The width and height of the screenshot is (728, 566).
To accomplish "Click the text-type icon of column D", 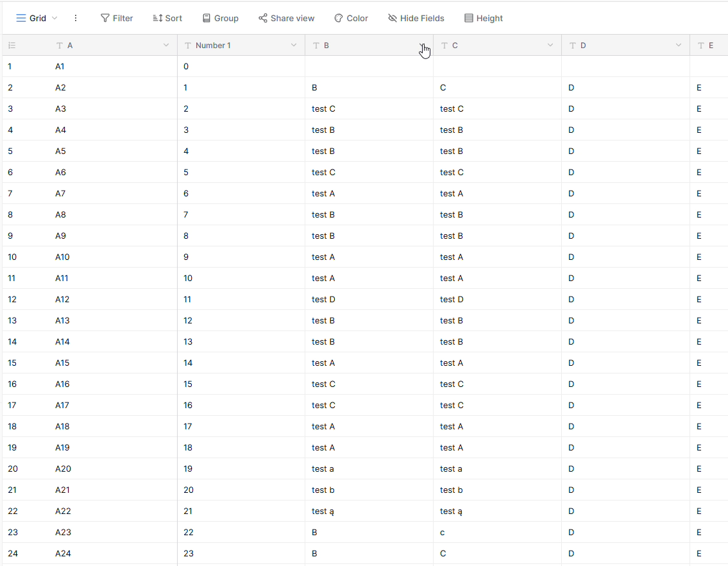I will [573, 46].
